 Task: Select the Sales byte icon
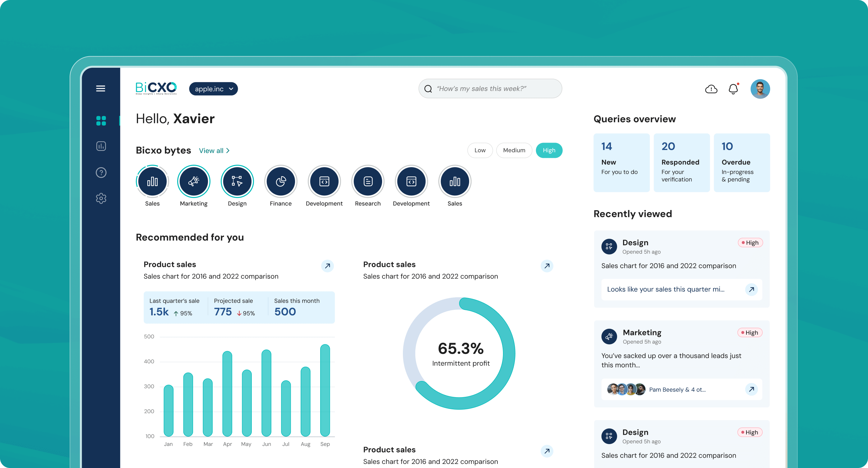click(152, 181)
